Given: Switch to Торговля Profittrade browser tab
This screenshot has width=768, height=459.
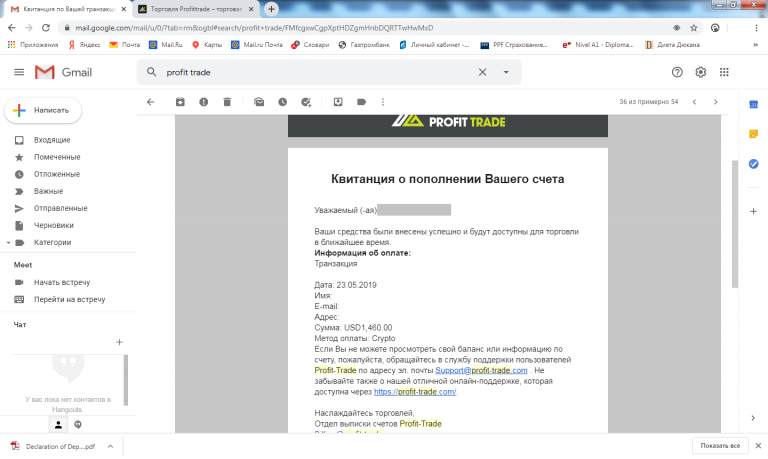Looking at the screenshot, I should [197, 9].
